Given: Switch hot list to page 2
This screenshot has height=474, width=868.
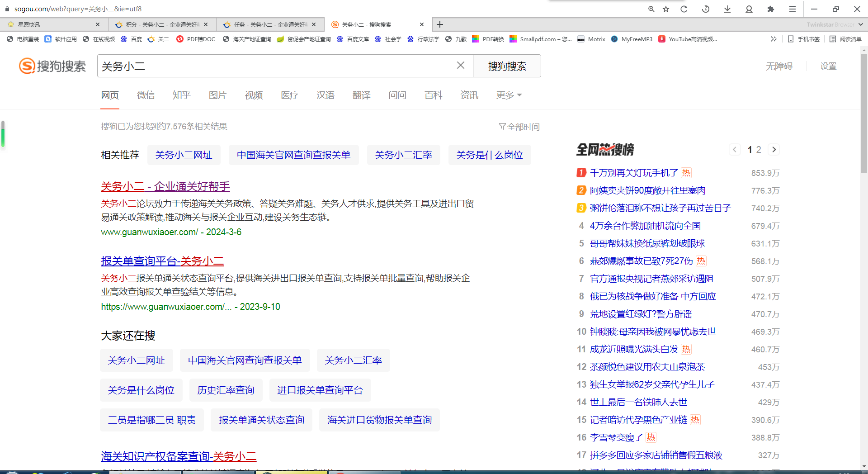Looking at the screenshot, I should tap(759, 150).
